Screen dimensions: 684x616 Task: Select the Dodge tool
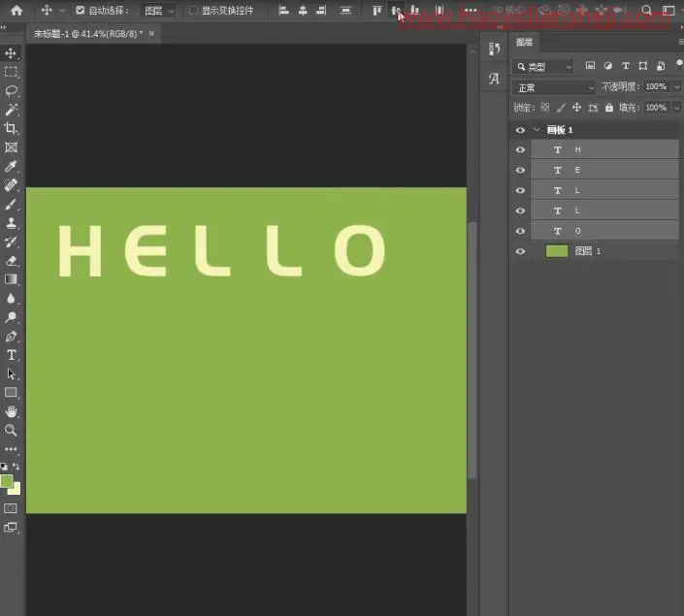pyautogui.click(x=11, y=317)
